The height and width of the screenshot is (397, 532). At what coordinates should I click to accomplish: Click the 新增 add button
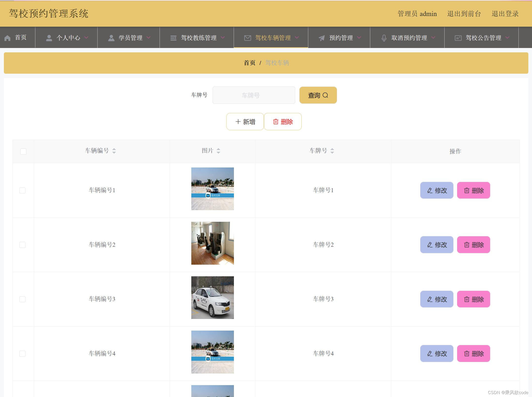click(245, 122)
